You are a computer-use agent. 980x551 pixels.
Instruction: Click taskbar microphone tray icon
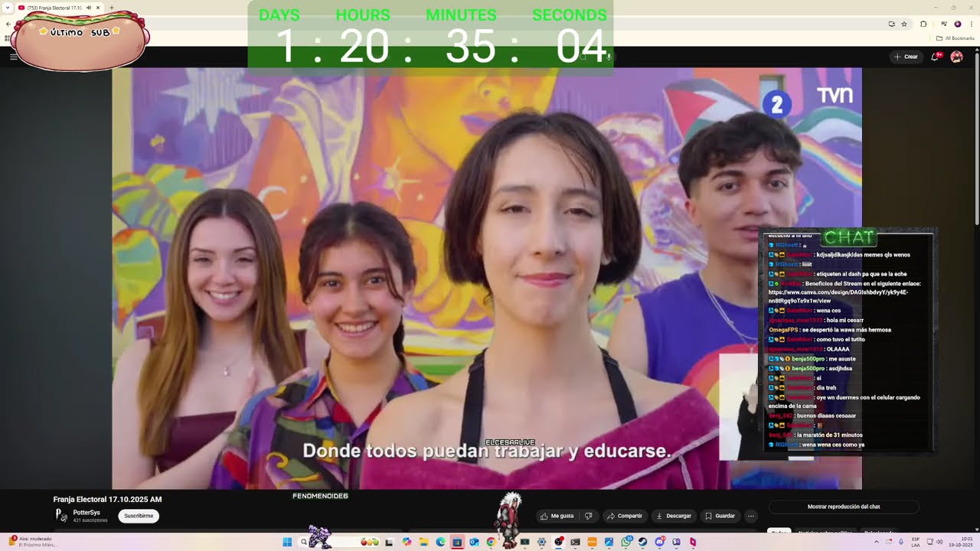pos(901,542)
